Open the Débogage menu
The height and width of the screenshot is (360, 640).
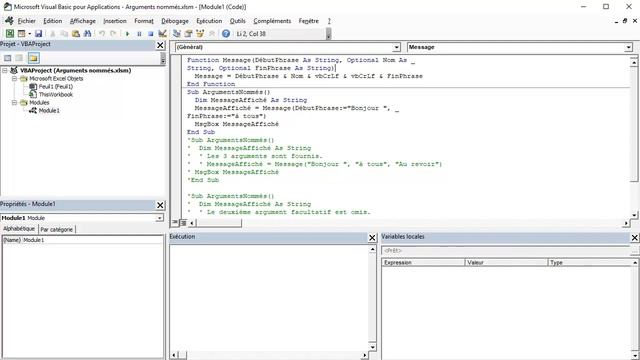tap(175, 21)
